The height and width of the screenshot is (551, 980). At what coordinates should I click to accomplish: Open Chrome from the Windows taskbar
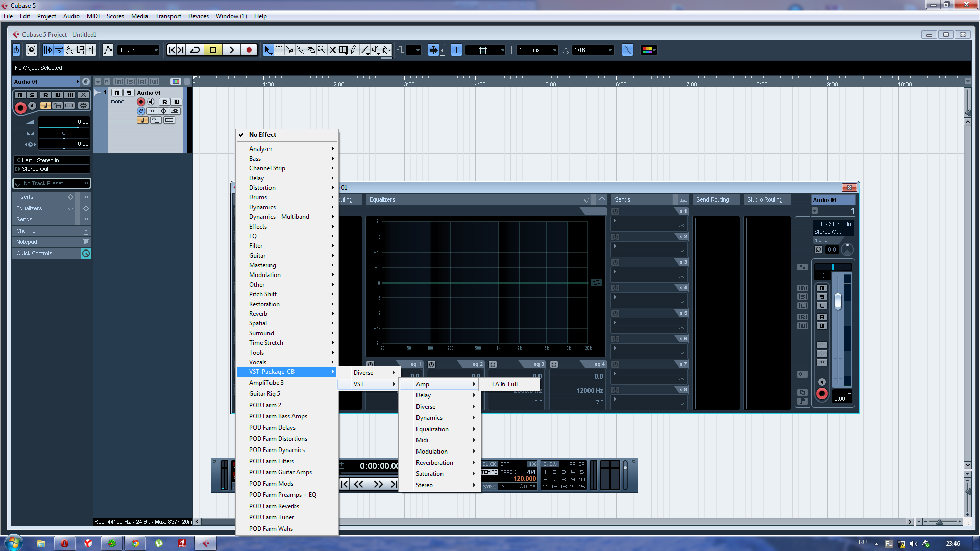click(135, 543)
